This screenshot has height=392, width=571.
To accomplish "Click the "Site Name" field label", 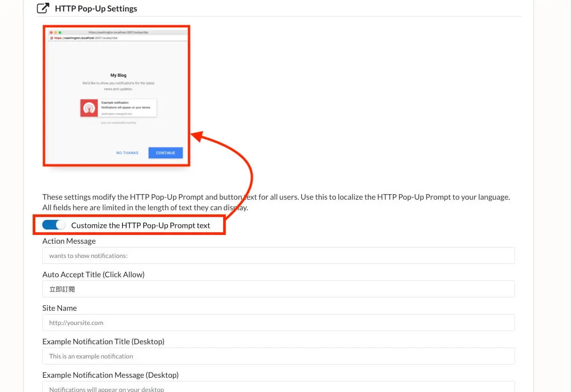I will coord(60,308).
